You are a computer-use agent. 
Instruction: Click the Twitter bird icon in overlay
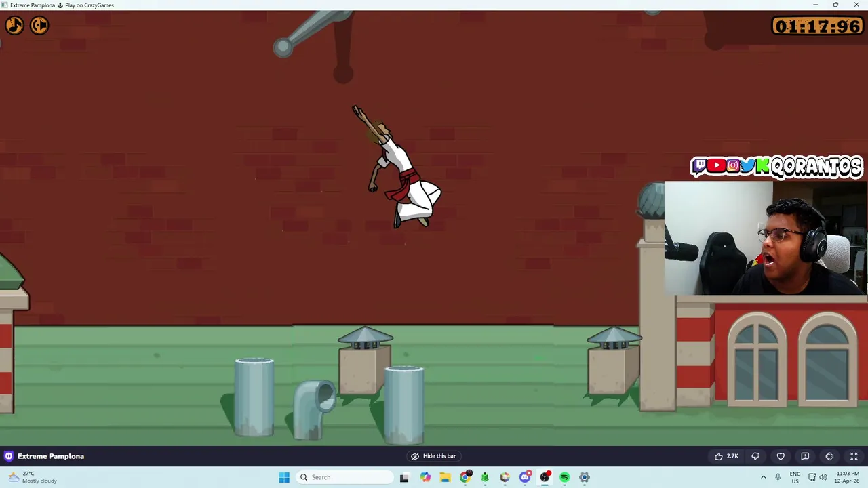tap(748, 166)
